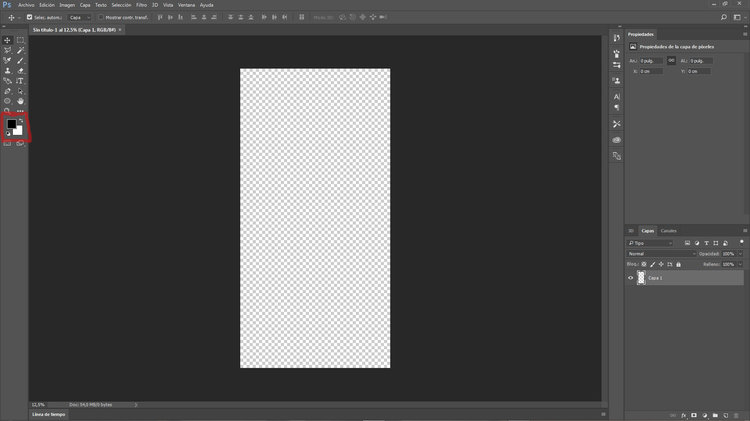Select the Rectangular Marquee tool
750x421 pixels.
tap(20, 40)
